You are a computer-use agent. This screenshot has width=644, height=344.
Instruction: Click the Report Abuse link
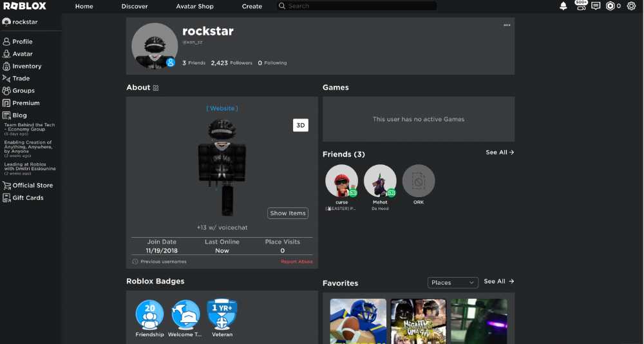coord(296,262)
